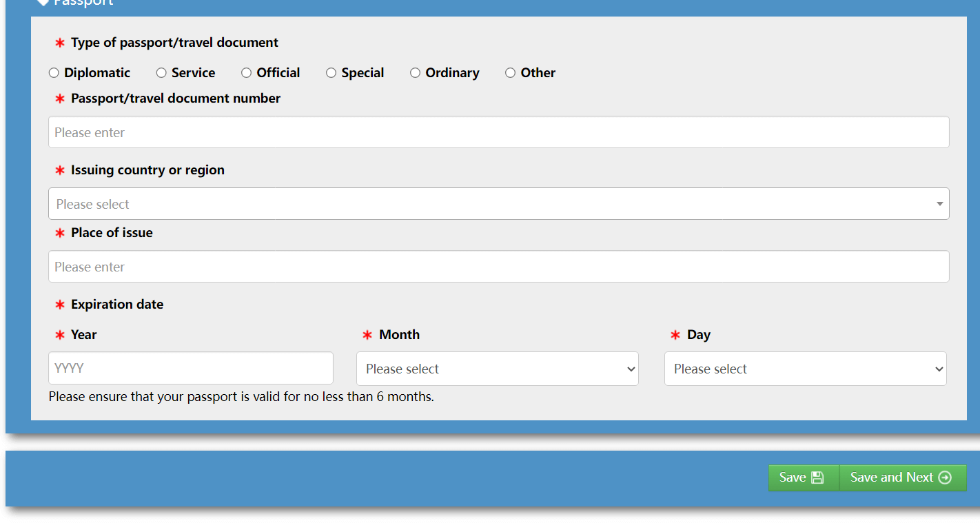
Task: Click the Passport section header
Action: (x=83, y=3)
